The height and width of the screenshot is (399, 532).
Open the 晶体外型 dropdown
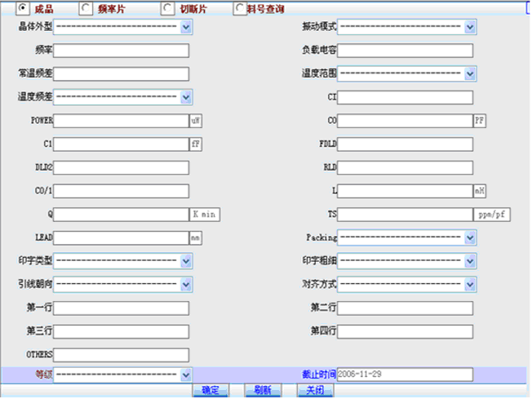[x=123, y=27]
